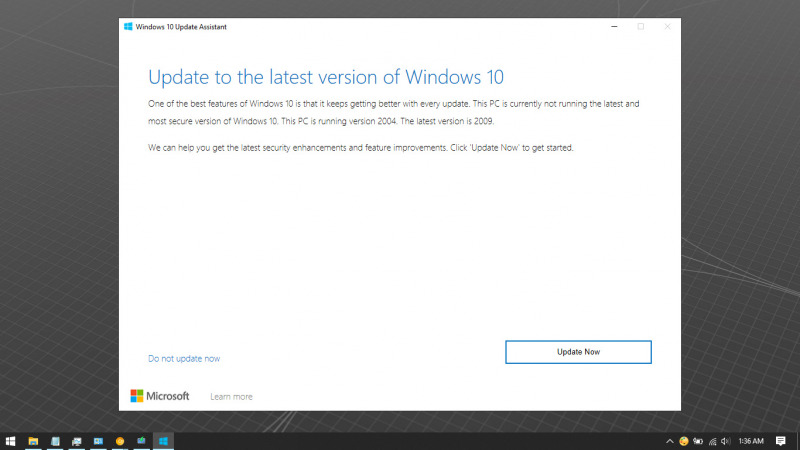Open the Action Center notifications panel
800x450 pixels.
click(781, 441)
